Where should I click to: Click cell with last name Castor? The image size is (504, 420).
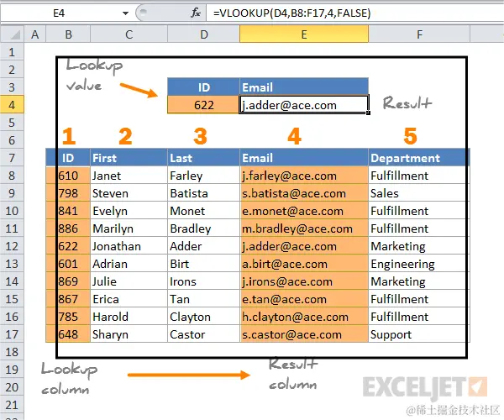(203, 334)
